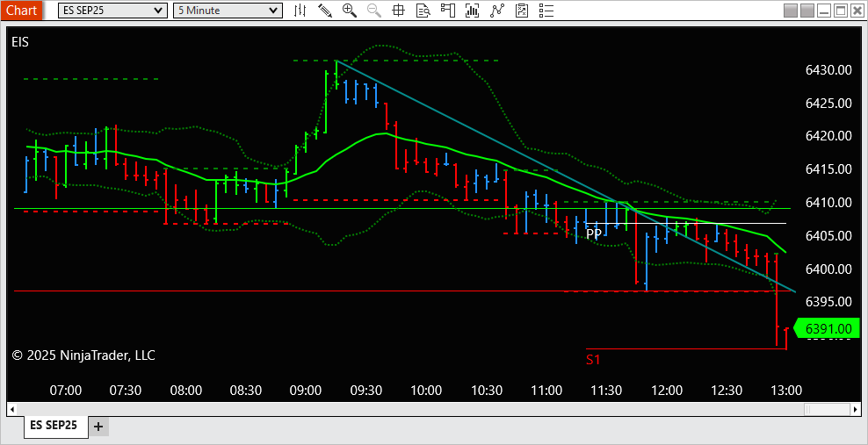This screenshot has width=868, height=445.
Task: Open the indicators line-graph icon
Action: (497, 10)
